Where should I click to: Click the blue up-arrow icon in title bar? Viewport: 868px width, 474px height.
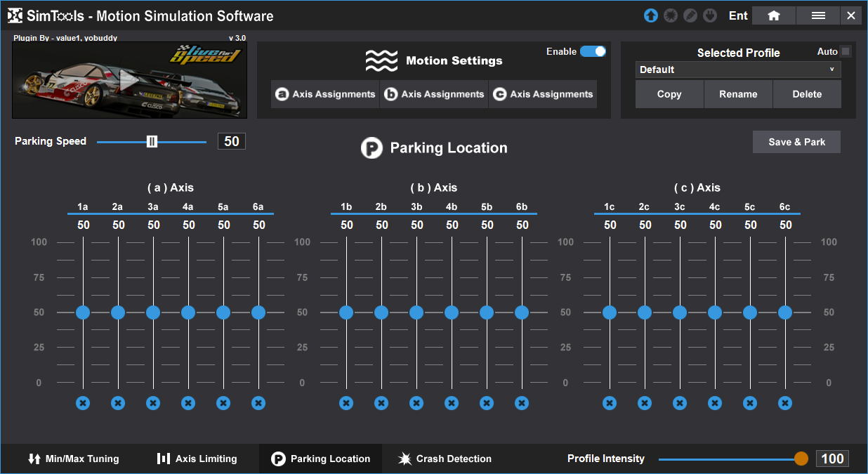[x=651, y=15]
